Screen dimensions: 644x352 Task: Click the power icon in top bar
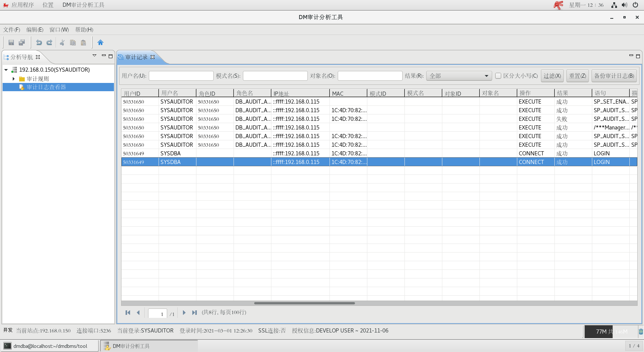tap(635, 5)
